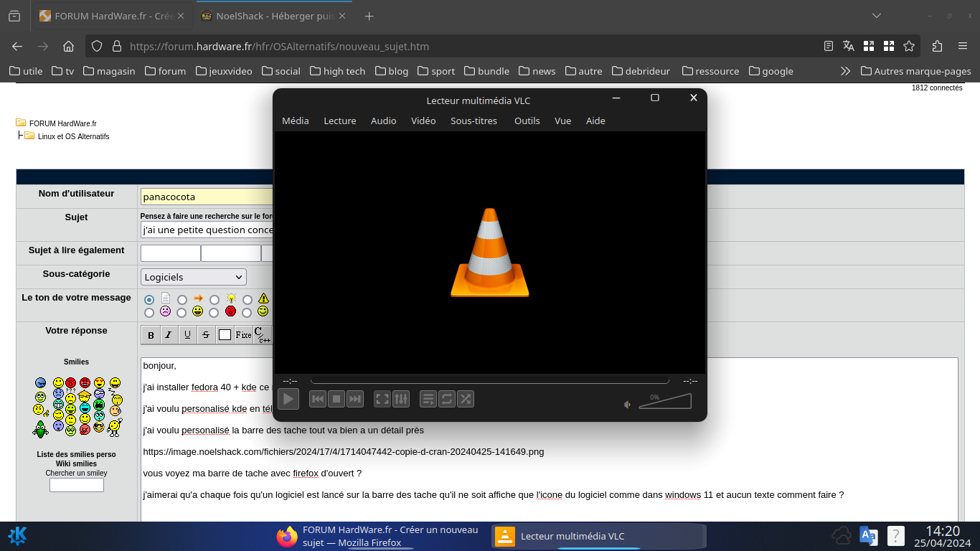Click the bold formatting button
980x551 pixels.
(151, 335)
